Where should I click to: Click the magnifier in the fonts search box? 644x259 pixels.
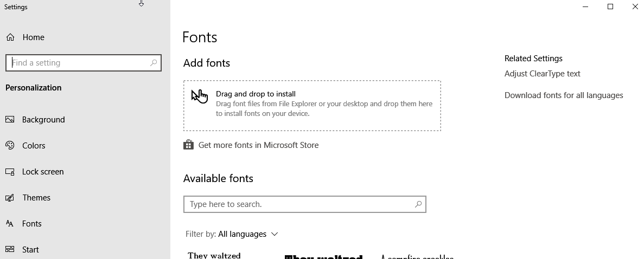[418, 204]
